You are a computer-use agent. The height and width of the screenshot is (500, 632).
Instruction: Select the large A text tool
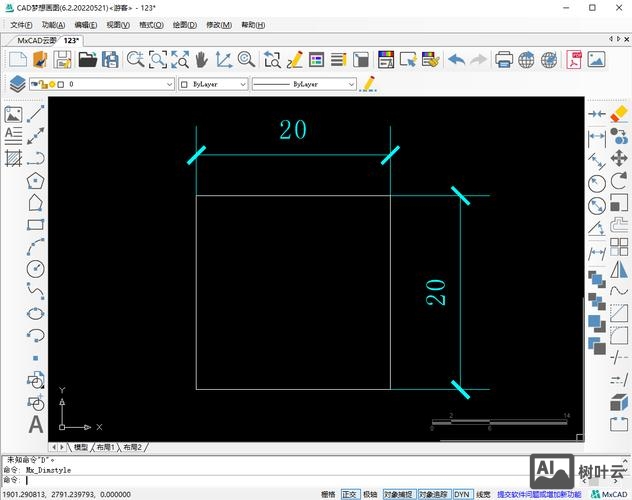click(x=36, y=424)
